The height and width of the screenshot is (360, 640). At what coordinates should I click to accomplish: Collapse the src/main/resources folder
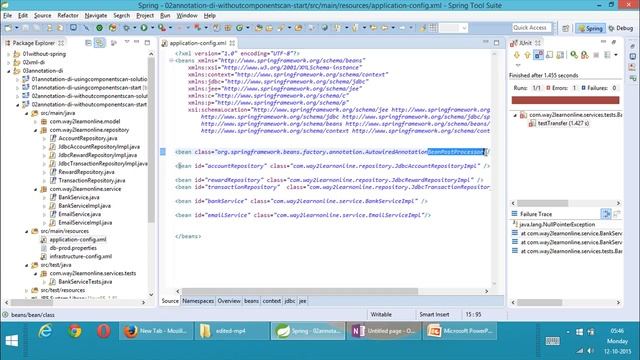pos(27,231)
